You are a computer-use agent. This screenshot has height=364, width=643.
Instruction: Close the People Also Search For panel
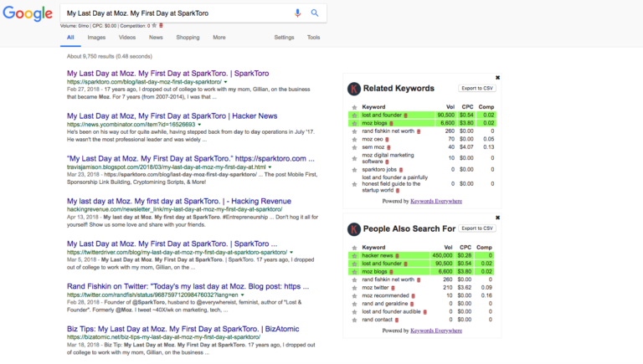497,218
